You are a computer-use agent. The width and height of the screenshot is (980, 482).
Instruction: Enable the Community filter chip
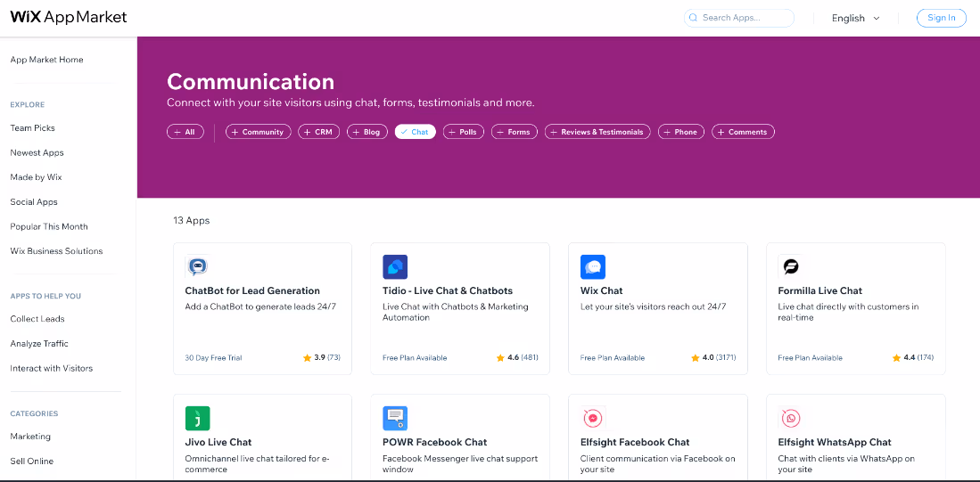pyautogui.click(x=258, y=132)
